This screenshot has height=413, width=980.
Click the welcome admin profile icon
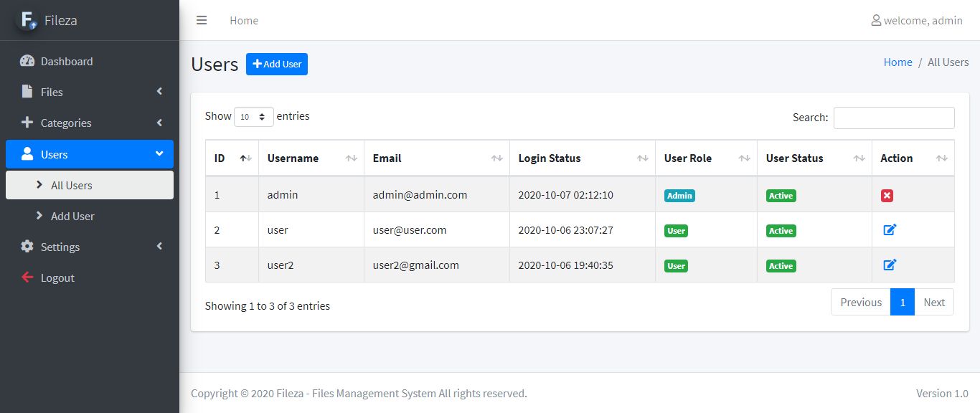point(876,21)
